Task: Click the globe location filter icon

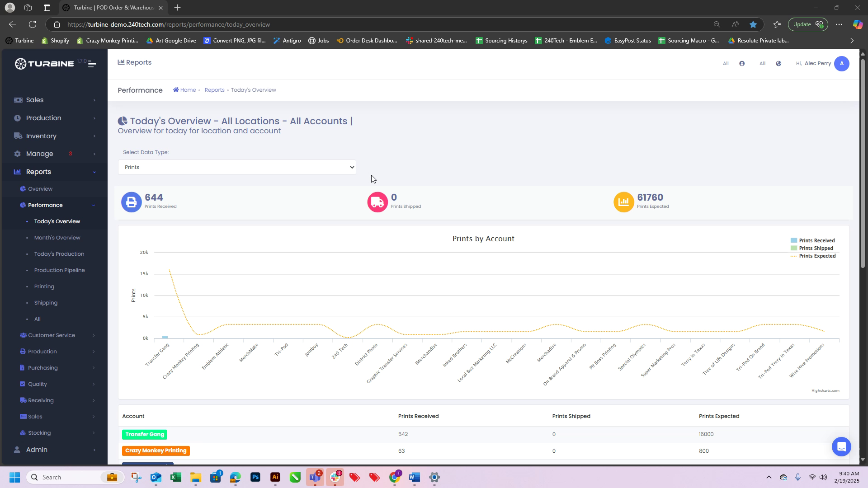Action: click(x=778, y=64)
